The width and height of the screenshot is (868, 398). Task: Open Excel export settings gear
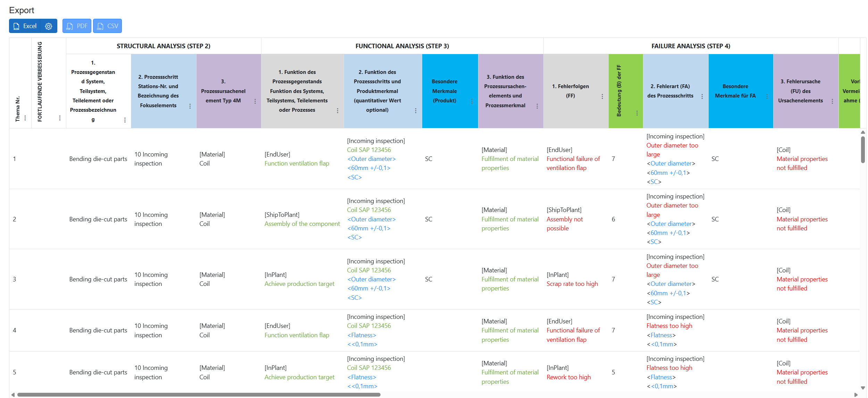49,26
